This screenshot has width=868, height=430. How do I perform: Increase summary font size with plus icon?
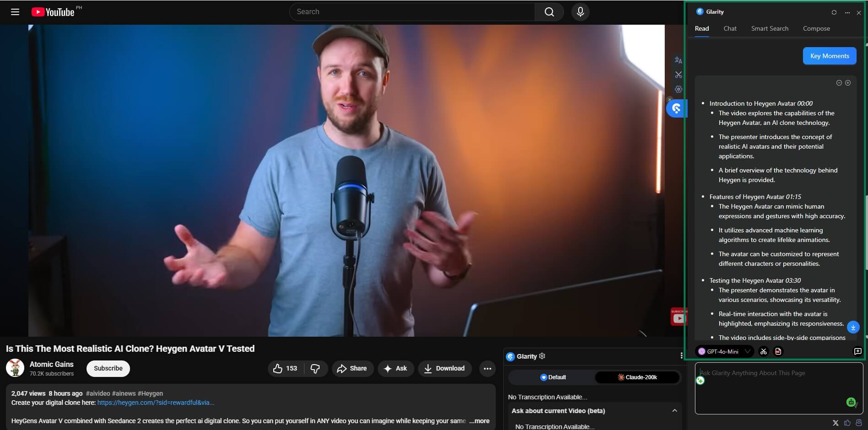[848, 83]
